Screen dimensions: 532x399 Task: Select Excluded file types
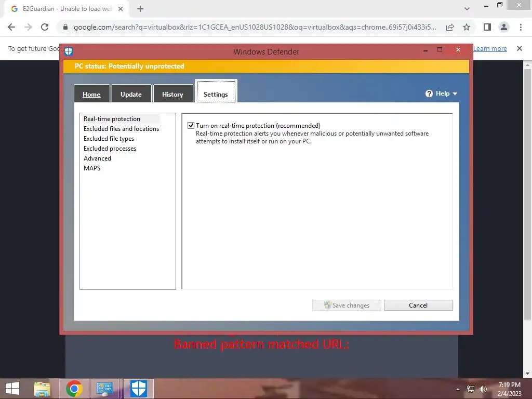(109, 138)
